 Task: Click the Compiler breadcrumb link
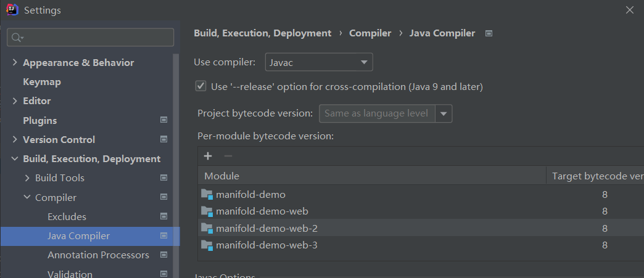pyautogui.click(x=370, y=33)
